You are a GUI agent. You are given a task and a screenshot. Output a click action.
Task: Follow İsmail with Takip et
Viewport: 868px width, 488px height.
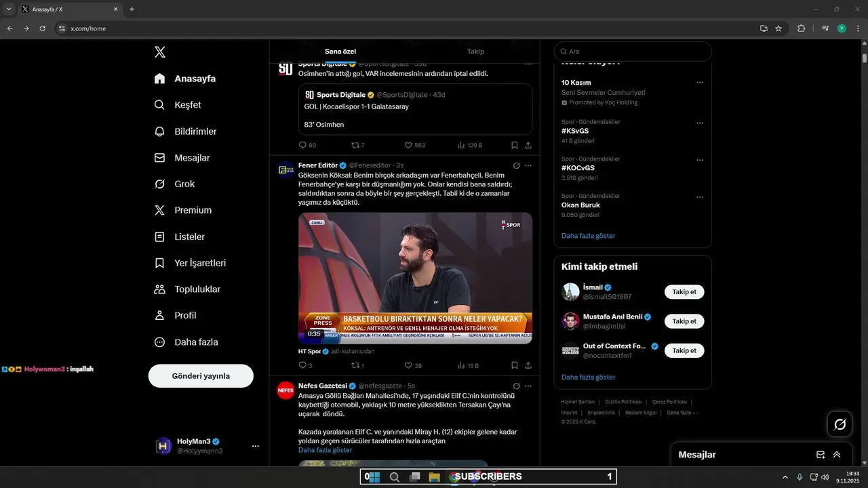[x=684, y=292]
